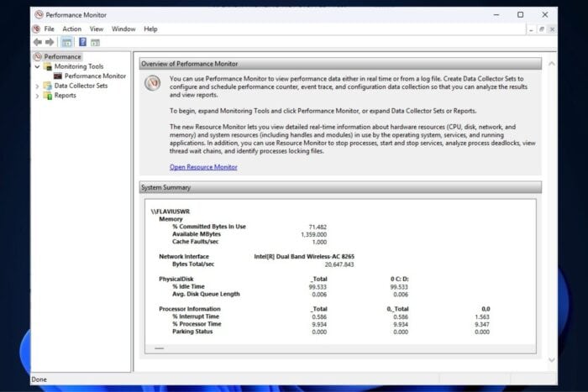The height and width of the screenshot is (392, 588).
Task: Select Performance Monitor under Monitoring Tools
Action: tap(95, 76)
